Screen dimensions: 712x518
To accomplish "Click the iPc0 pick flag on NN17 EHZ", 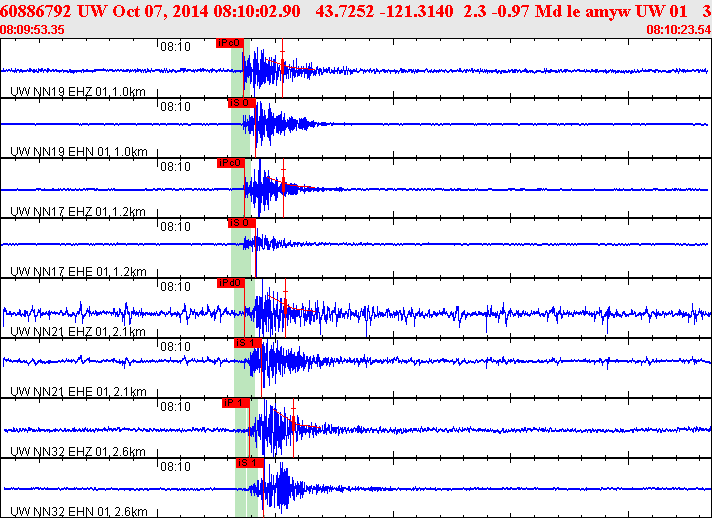I will [230, 163].
